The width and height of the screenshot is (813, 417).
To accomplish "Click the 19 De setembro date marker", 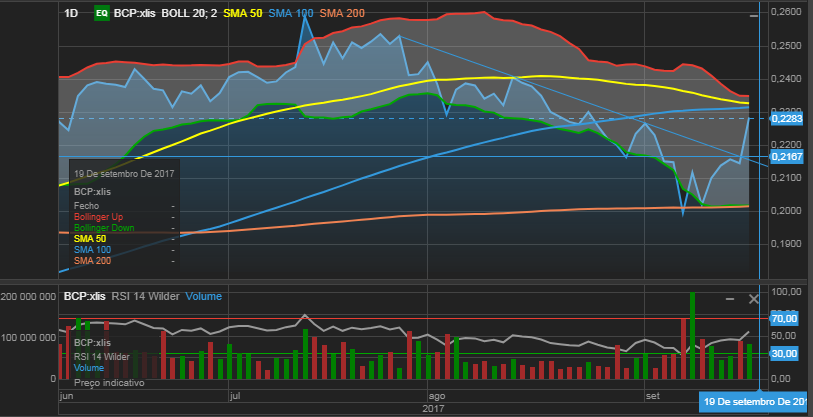I will click(755, 402).
